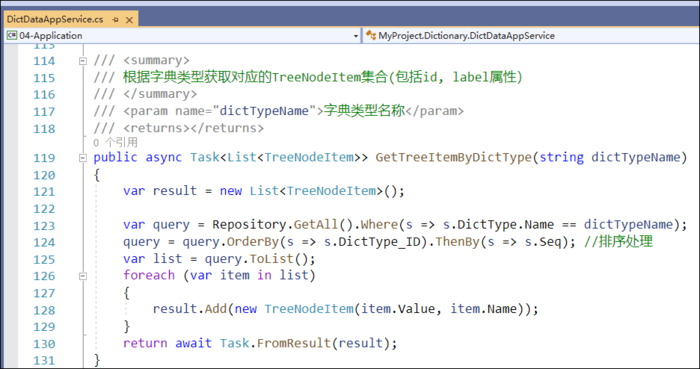The image size is (700, 369).
Task: Open the 04-Application project dropdown
Action: pyautogui.click(x=355, y=36)
